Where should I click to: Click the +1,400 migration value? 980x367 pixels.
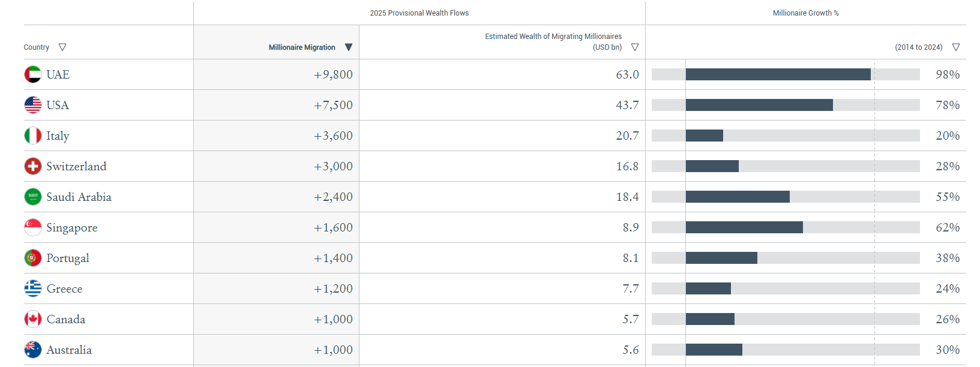tap(333, 258)
